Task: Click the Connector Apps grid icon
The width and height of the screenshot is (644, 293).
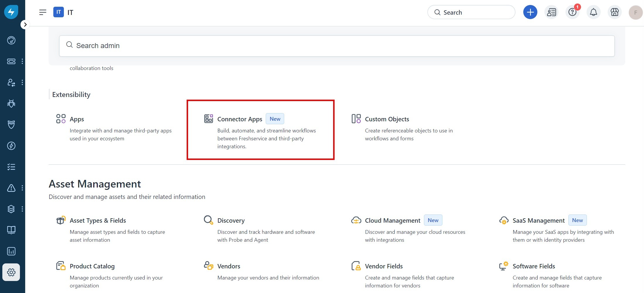Action: (x=209, y=119)
